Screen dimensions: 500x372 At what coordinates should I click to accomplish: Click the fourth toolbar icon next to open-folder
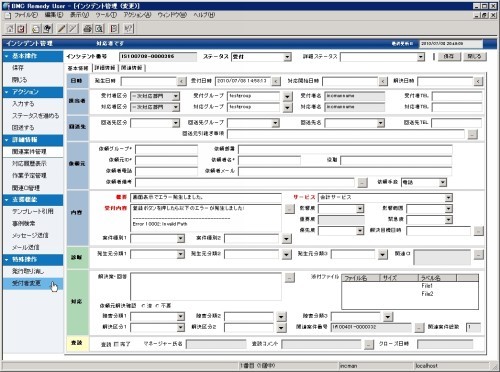pyautogui.click(x=47, y=29)
